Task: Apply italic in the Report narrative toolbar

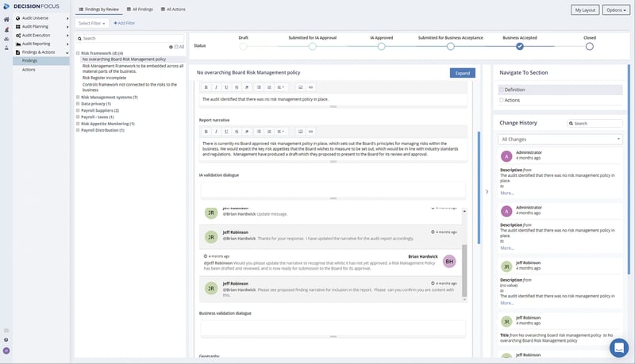Action: (x=216, y=132)
